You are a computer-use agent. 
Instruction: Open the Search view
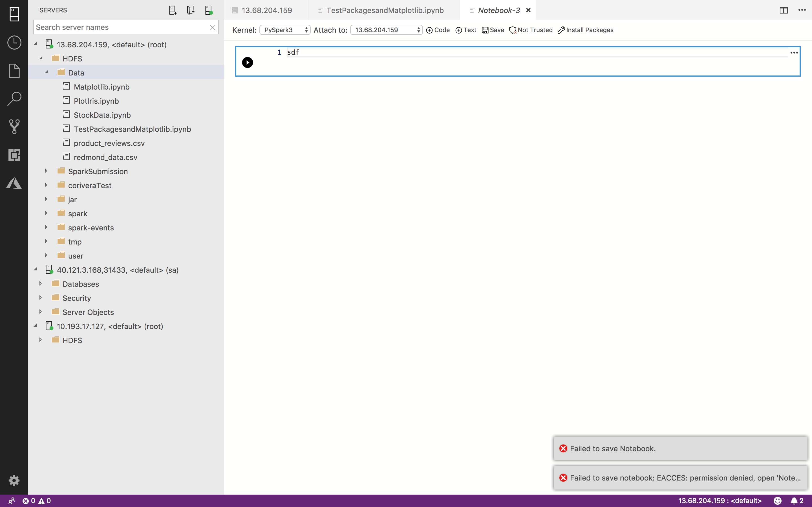[14, 99]
